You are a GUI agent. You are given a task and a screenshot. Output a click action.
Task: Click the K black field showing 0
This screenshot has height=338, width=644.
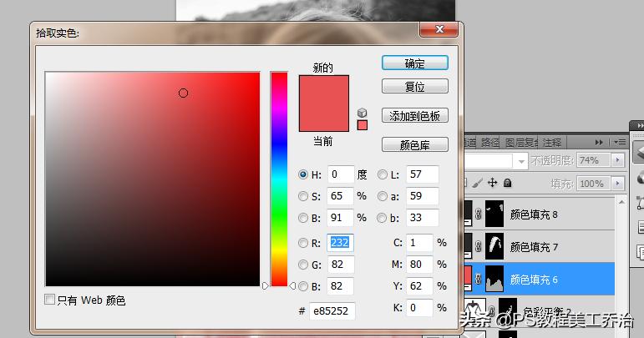coord(419,308)
